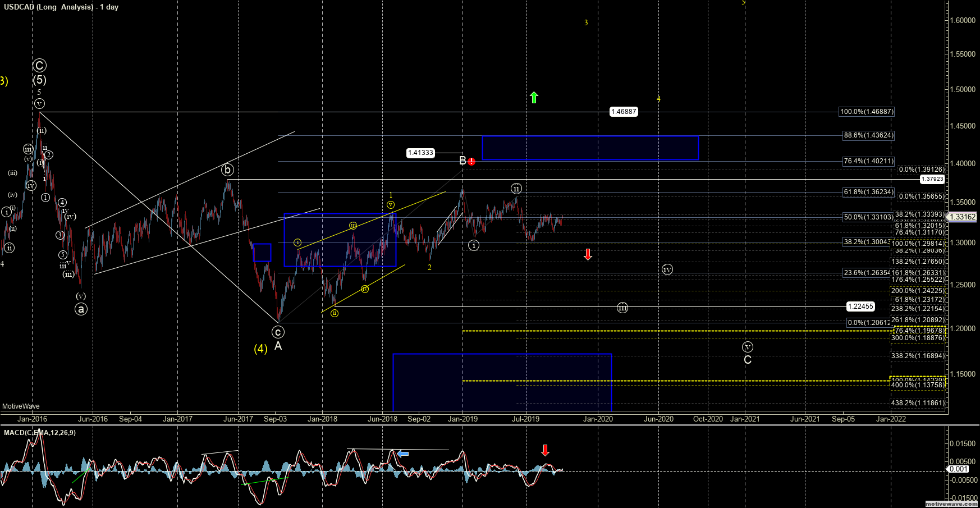Click the red down arrow on the price chart
This screenshot has width=980, height=508.
(588, 254)
